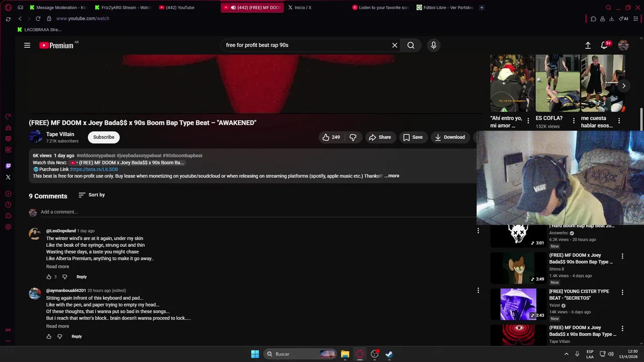
Task: Switch to Fútbol Libre tab
Action: [445, 8]
